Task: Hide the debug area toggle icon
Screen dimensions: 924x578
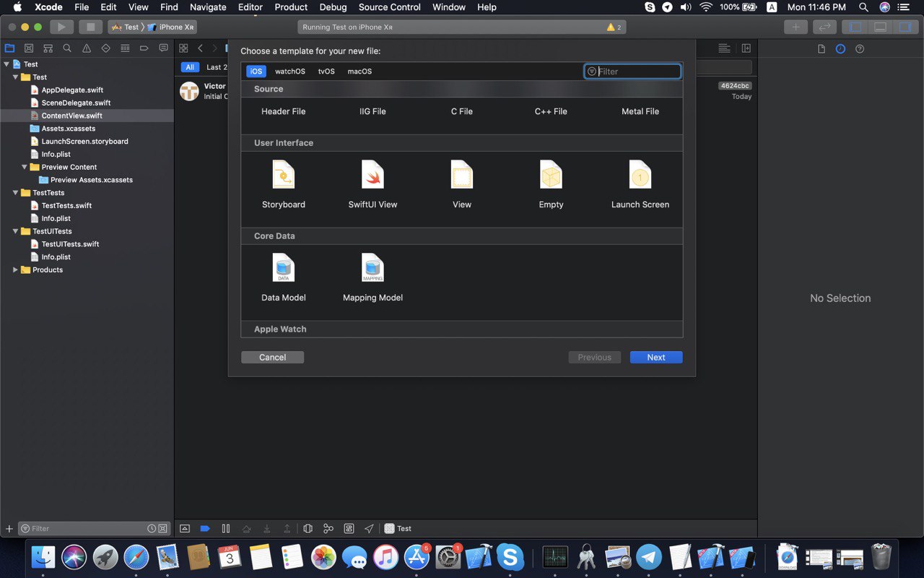Action: pos(185,528)
